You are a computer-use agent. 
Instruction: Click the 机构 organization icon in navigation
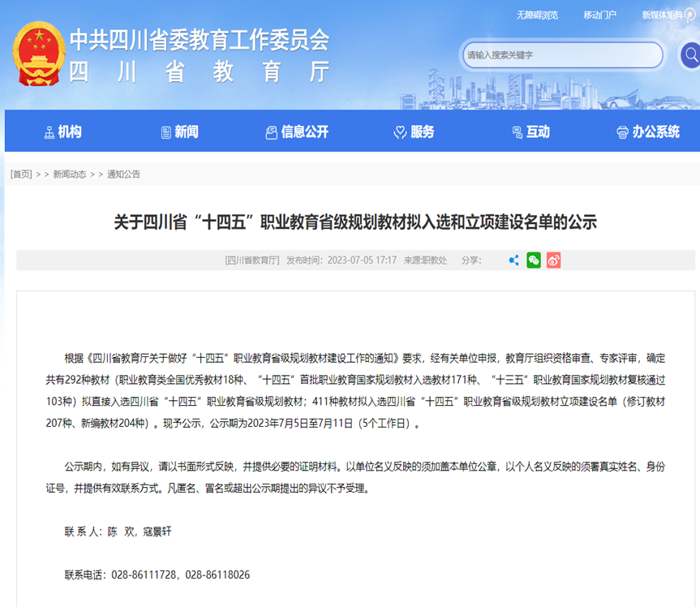click(49, 132)
